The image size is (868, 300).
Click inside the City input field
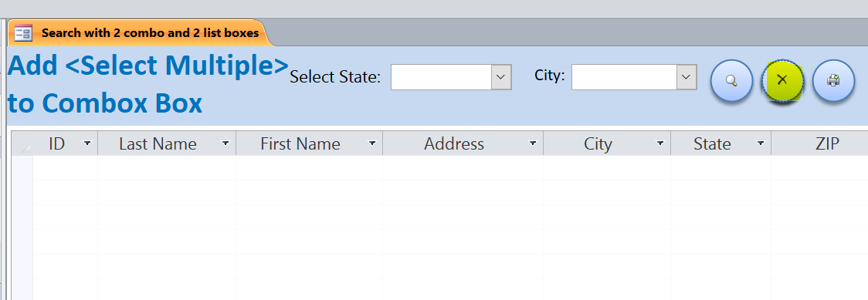coord(625,77)
